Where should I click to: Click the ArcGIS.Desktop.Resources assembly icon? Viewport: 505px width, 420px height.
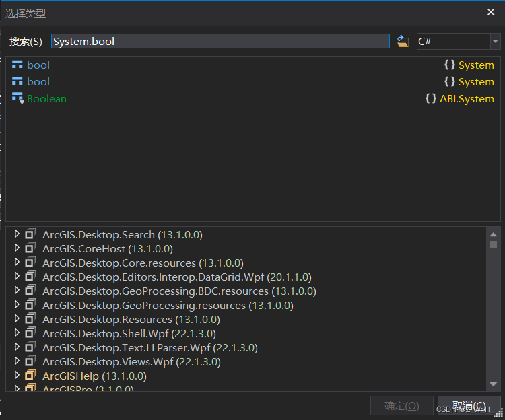30,318
